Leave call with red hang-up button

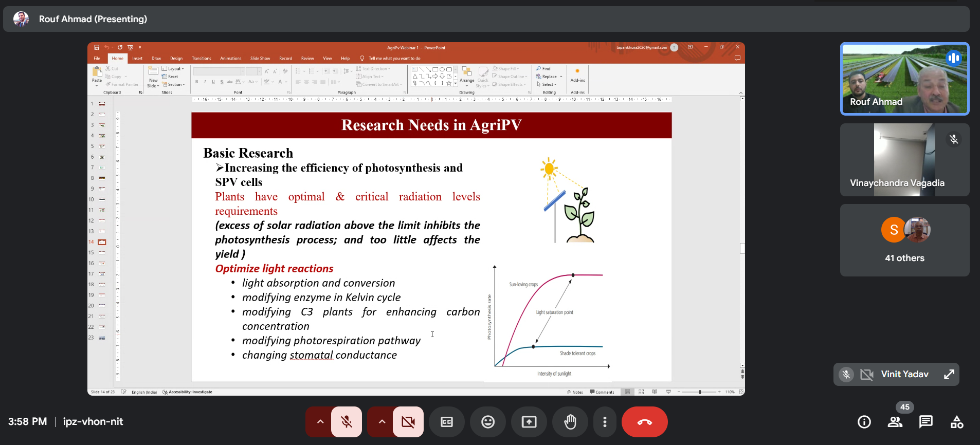pos(644,422)
